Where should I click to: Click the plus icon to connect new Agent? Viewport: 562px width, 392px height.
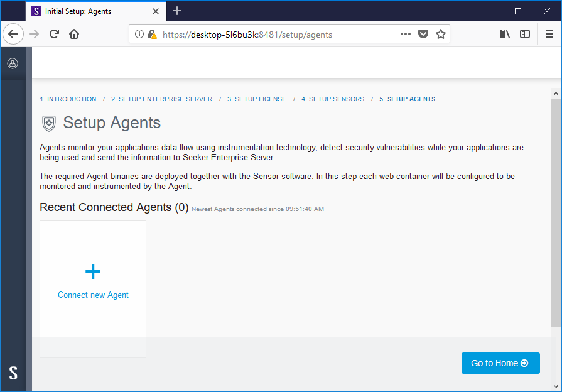tap(92, 271)
